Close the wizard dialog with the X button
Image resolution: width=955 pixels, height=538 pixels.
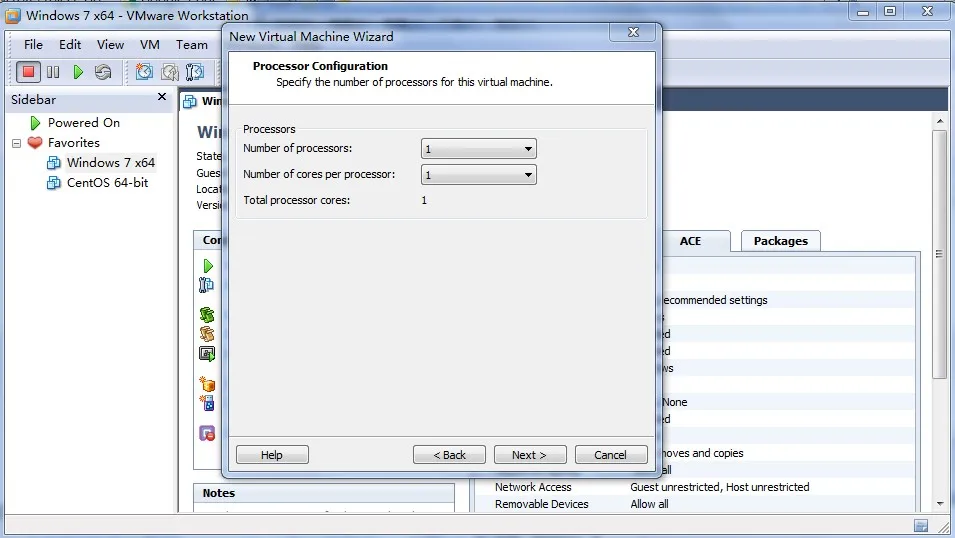coord(633,32)
